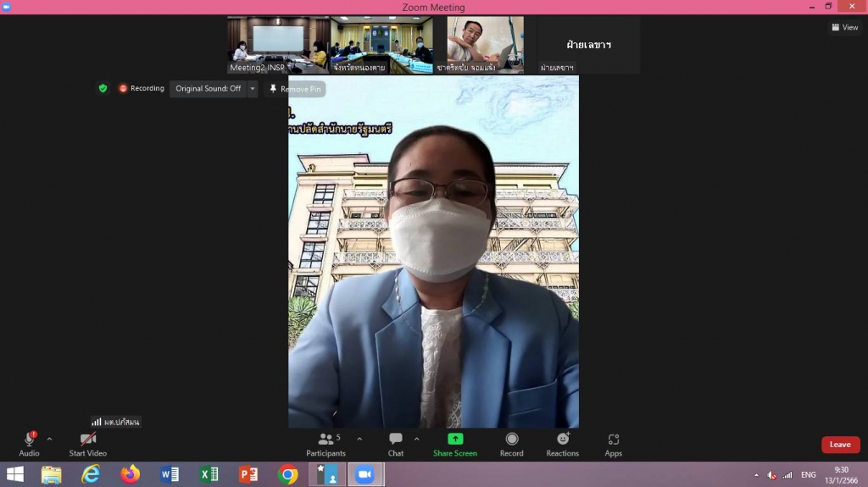This screenshot has width=868, height=487.
Task: Open the Apps panel
Action: pyautogui.click(x=614, y=445)
